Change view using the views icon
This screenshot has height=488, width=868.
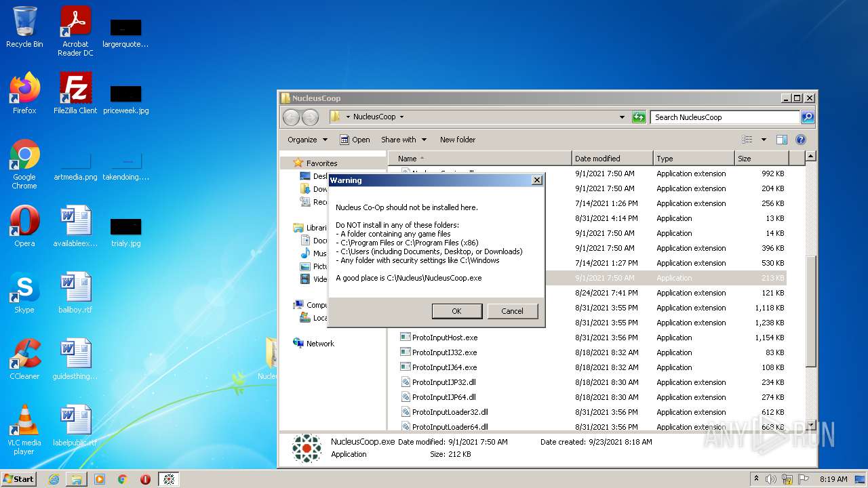click(747, 140)
